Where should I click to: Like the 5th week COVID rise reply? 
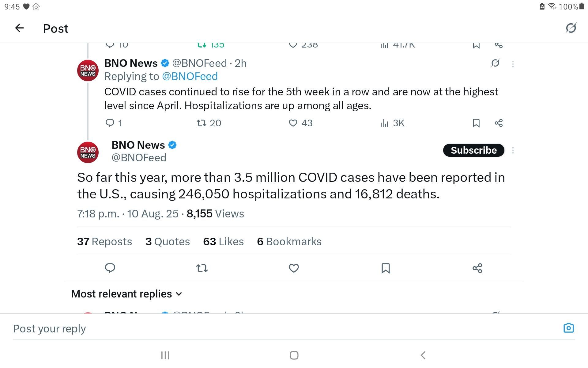(x=293, y=123)
